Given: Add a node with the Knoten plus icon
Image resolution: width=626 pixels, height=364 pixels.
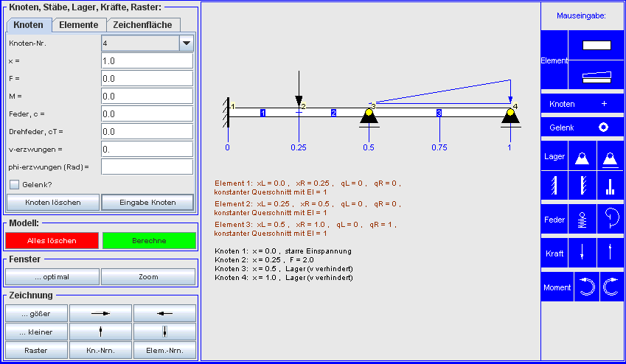Looking at the screenshot, I should [x=604, y=104].
